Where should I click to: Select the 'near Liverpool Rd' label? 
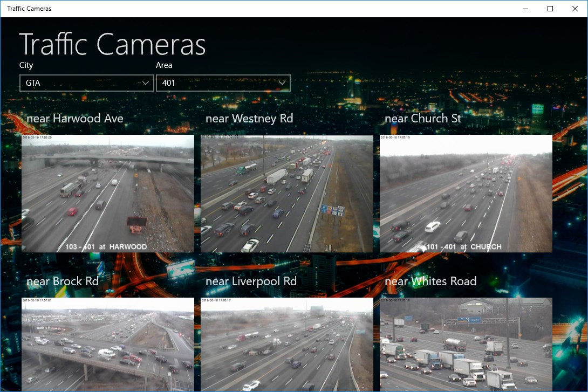[251, 281]
